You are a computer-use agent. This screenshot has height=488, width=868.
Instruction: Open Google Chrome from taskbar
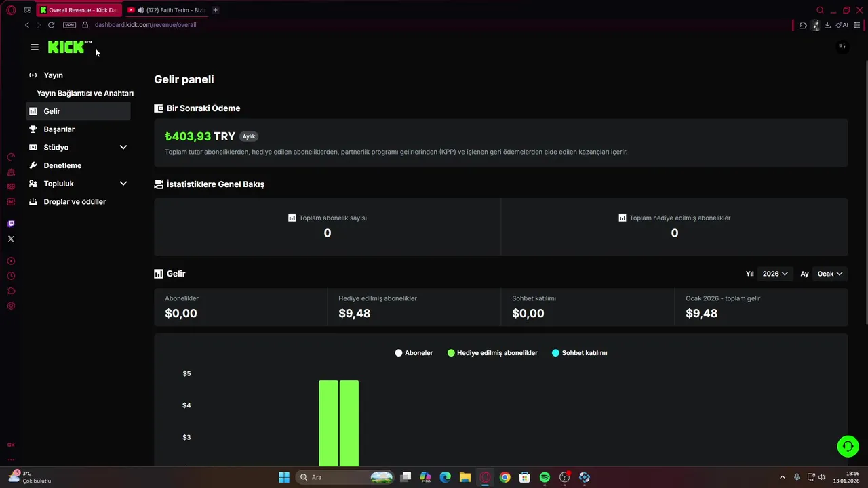505,477
